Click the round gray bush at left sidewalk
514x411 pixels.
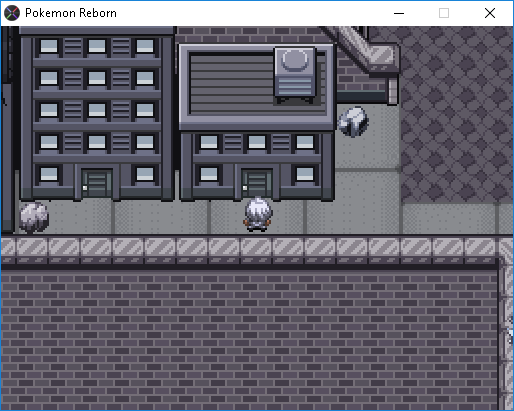pos(34,217)
